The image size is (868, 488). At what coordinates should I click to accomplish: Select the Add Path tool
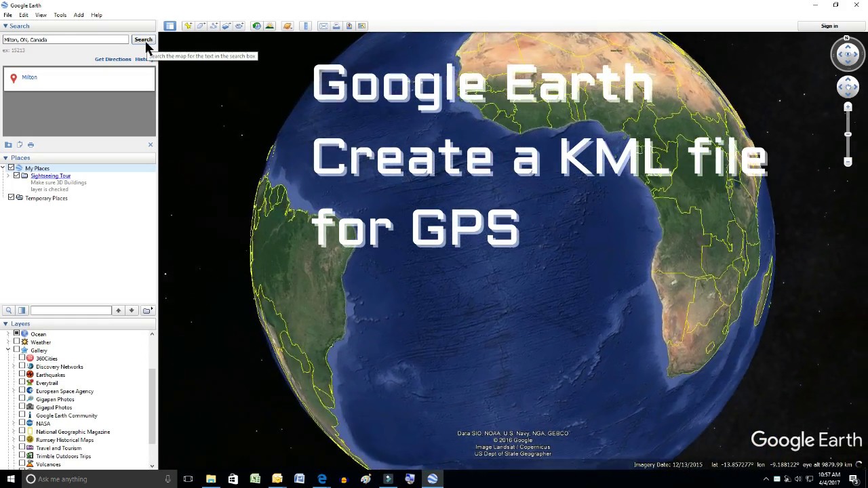pyautogui.click(x=214, y=26)
